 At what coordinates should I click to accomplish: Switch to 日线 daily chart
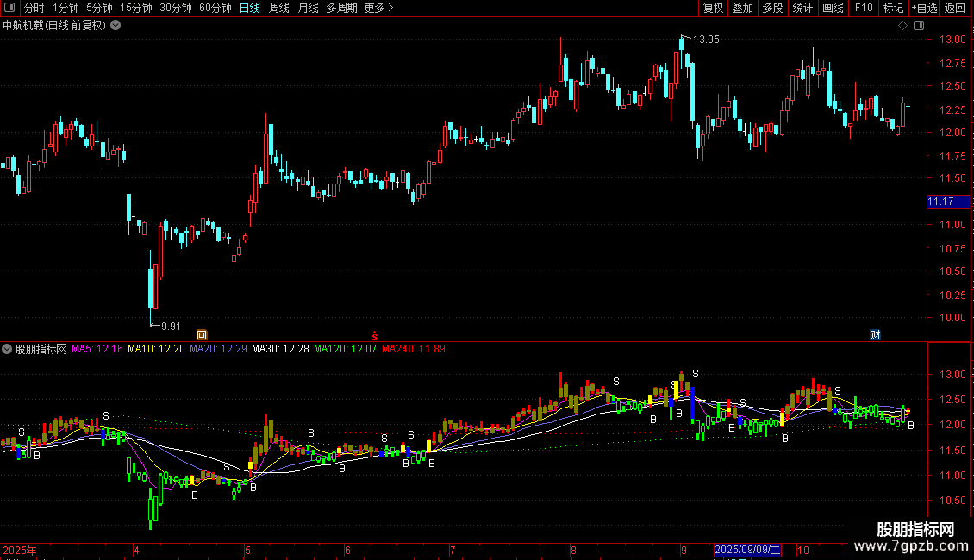(250, 8)
